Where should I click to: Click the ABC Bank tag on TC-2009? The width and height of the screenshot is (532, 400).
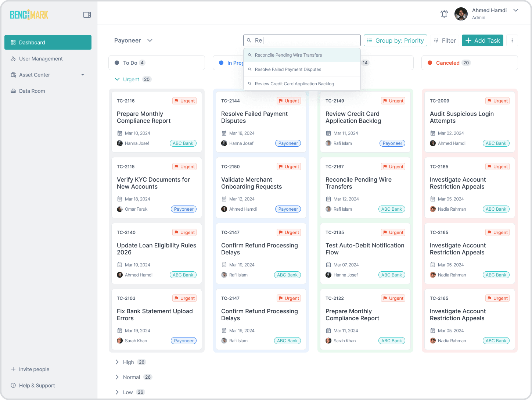496,143
